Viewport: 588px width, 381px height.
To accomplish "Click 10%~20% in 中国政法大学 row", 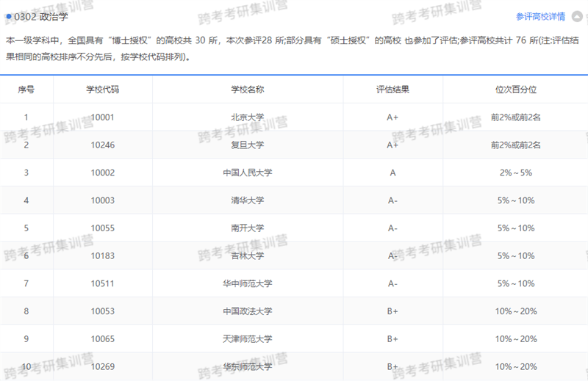I will pos(516,311).
